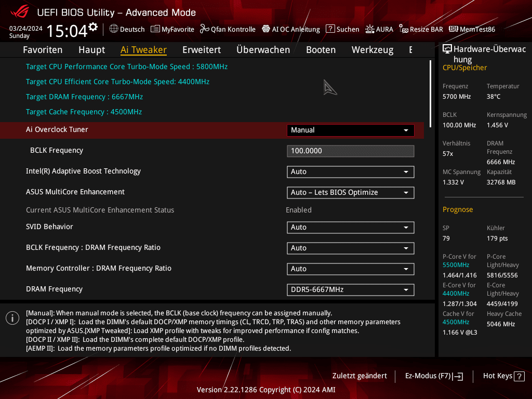Click Target CPU Performance Core Turbo-Mode Speed text
The width and height of the screenshot is (532, 399).
click(127, 67)
